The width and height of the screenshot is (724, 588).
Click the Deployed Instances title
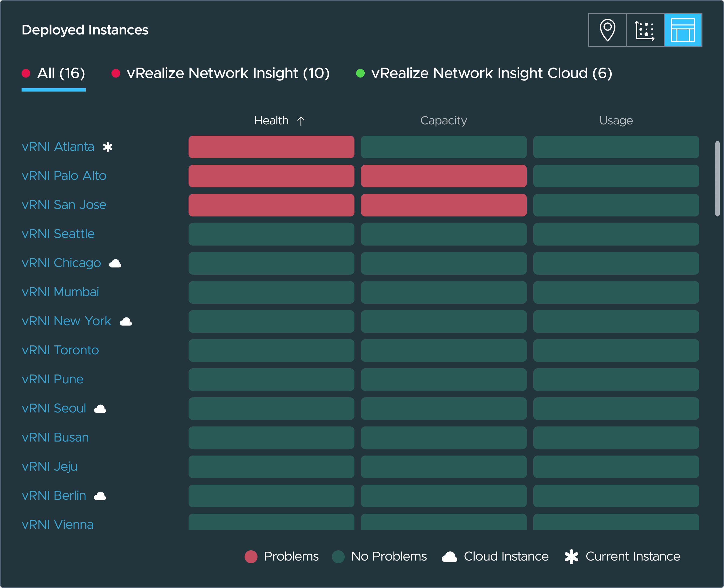tap(85, 30)
